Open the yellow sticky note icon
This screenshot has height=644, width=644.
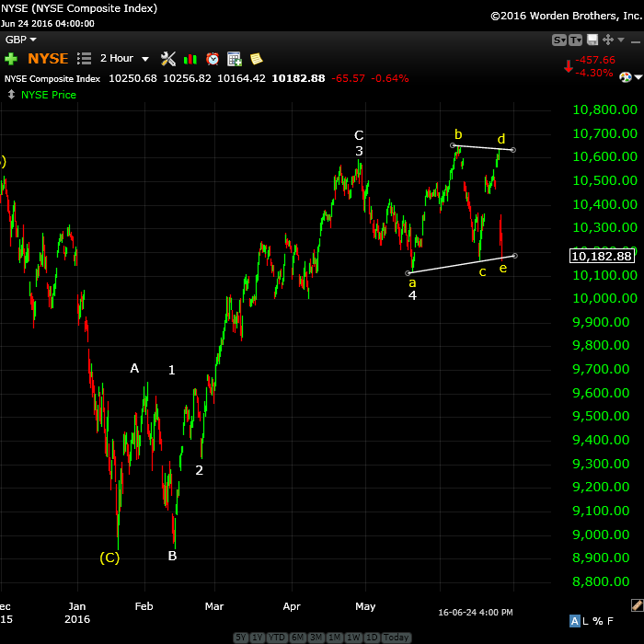(257, 59)
